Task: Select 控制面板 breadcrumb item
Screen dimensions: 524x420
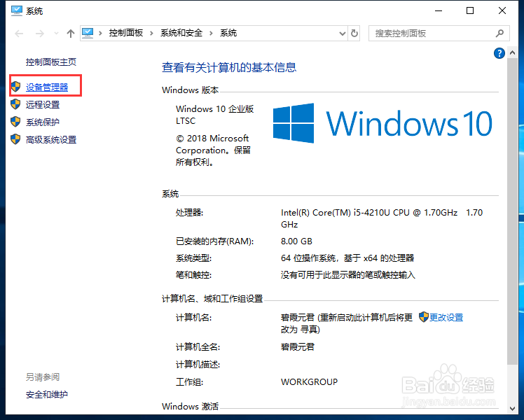Action: [x=126, y=33]
